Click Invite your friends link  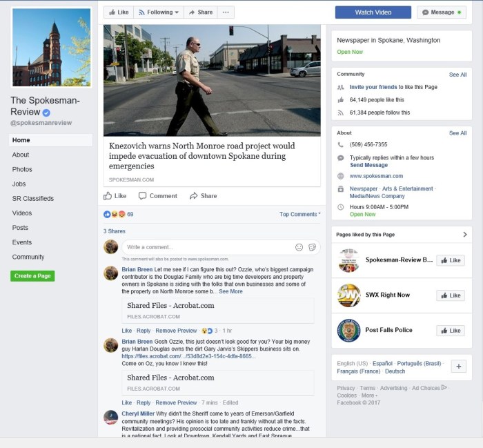(x=373, y=87)
